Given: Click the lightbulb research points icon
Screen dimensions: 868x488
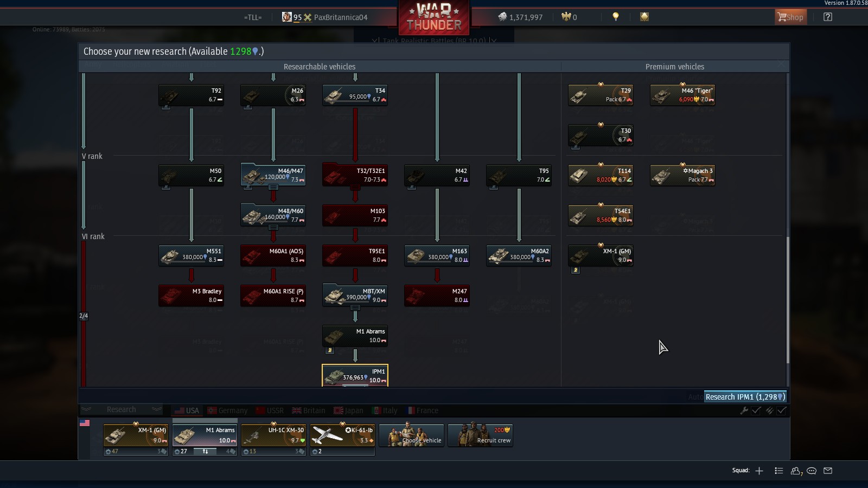Looking at the screenshot, I should pos(615,17).
